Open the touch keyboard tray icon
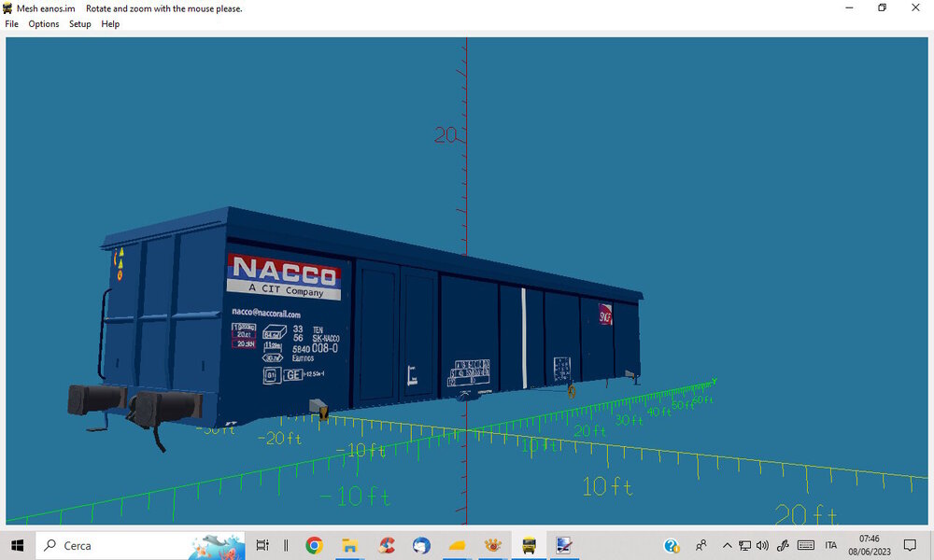The width and height of the screenshot is (934, 560). click(805, 545)
